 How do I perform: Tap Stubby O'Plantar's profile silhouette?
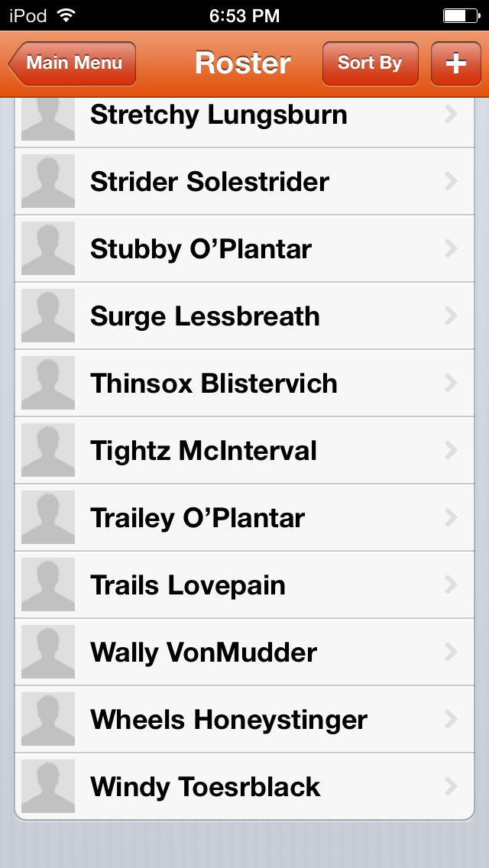click(x=48, y=249)
